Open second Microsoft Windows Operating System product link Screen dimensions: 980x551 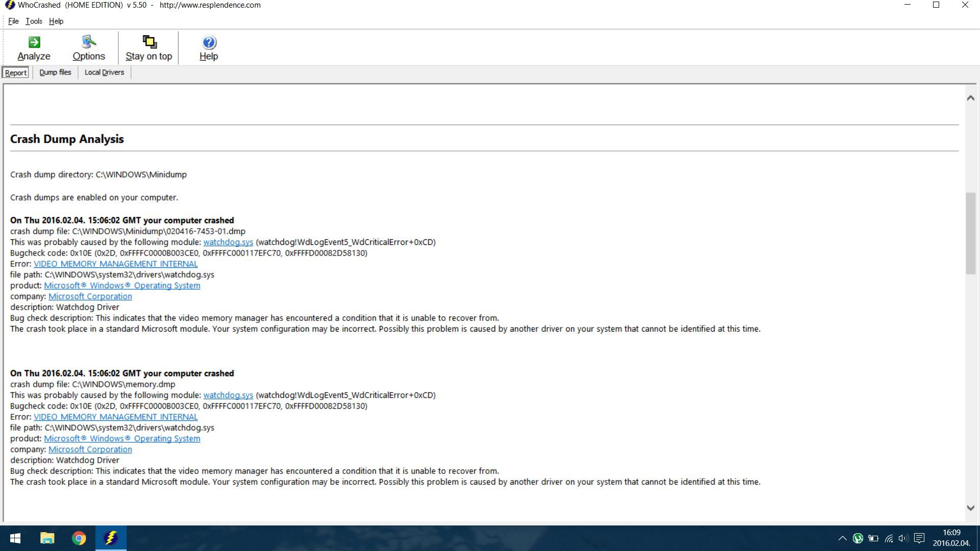coord(122,439)
